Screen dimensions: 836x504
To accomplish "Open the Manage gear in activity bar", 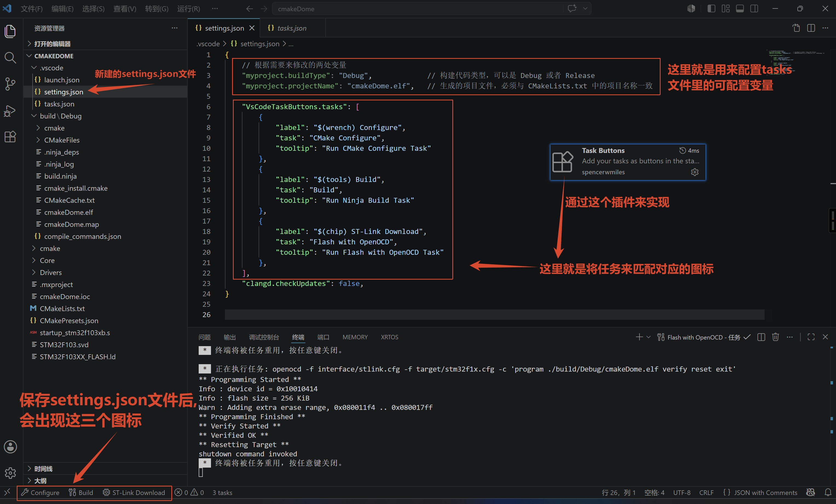I will 10,473.
